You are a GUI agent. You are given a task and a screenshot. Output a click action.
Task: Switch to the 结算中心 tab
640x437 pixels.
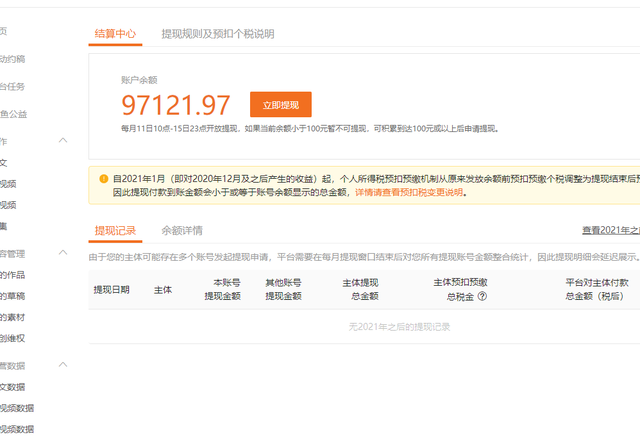(115, 33)
